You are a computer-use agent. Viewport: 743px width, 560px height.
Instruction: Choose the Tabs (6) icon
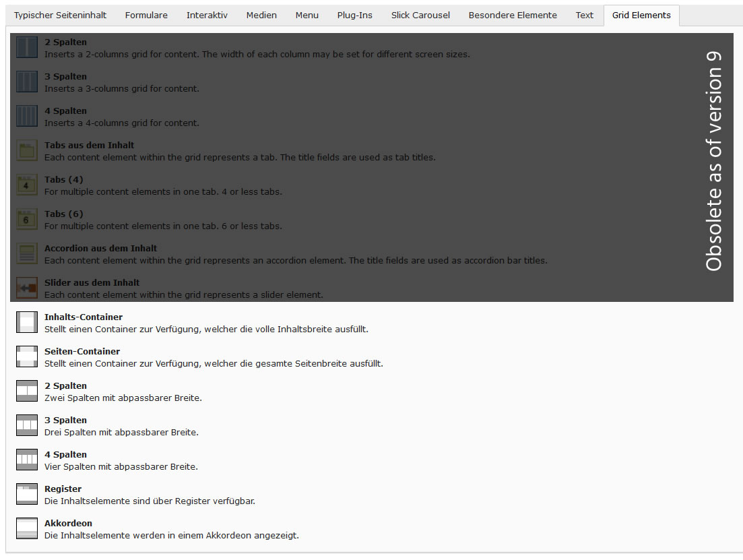[x=27, y=219]
